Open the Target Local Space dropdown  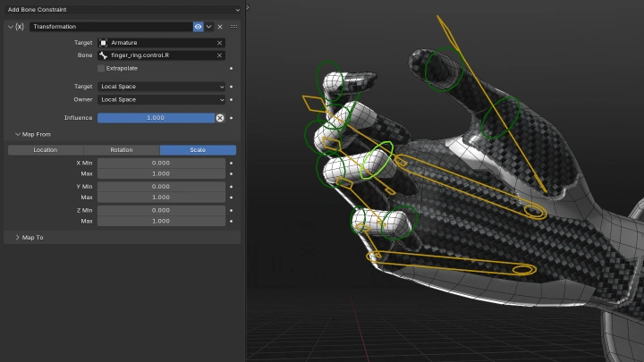pyautogui.click(x=161, y=87)
